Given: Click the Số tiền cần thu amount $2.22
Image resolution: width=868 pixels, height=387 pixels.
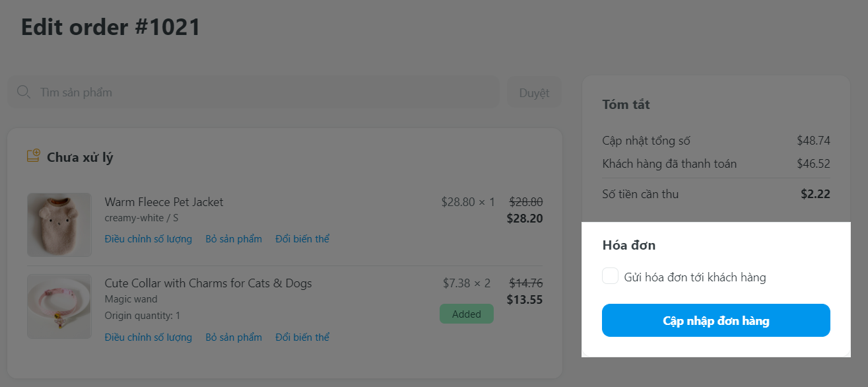Looking at the screenshot, I should tap(815, 194).
